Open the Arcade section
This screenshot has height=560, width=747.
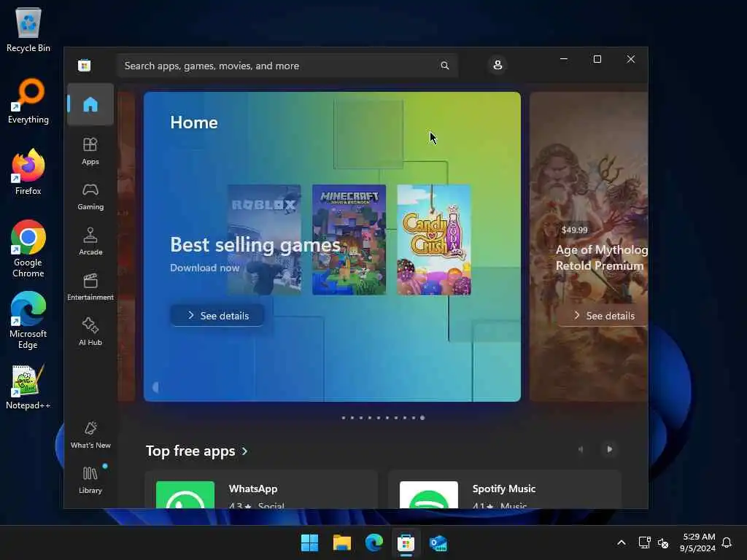click(90, 241)
